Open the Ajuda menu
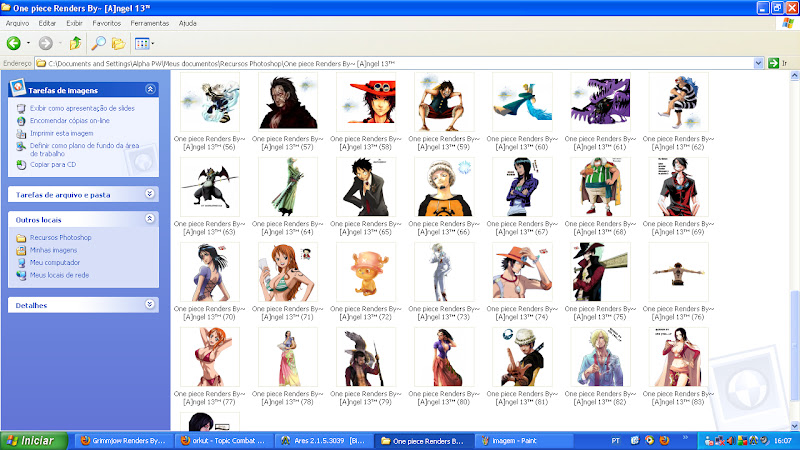The width and height of the screenshot is (800, 450). point(188,23)
